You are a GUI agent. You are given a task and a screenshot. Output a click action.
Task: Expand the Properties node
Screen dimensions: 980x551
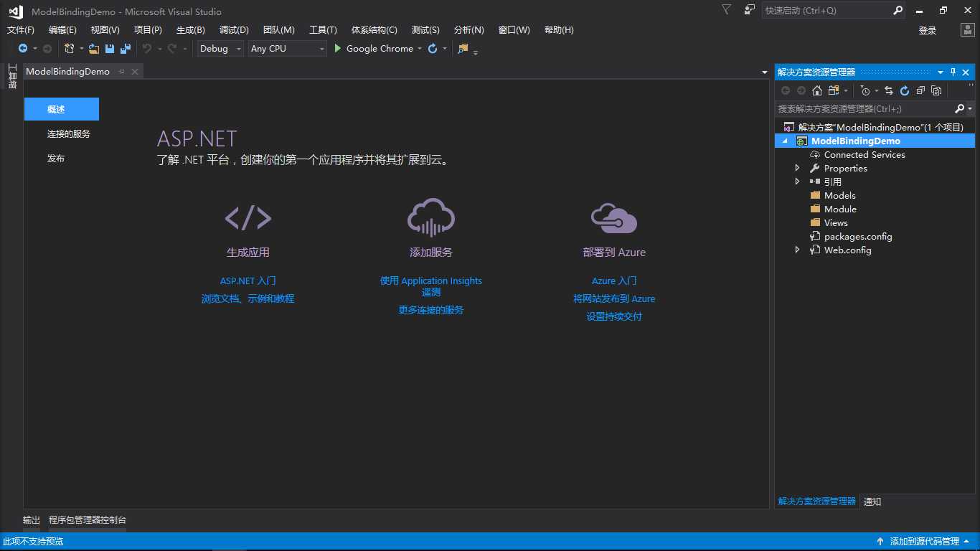[x=797, y=168]
